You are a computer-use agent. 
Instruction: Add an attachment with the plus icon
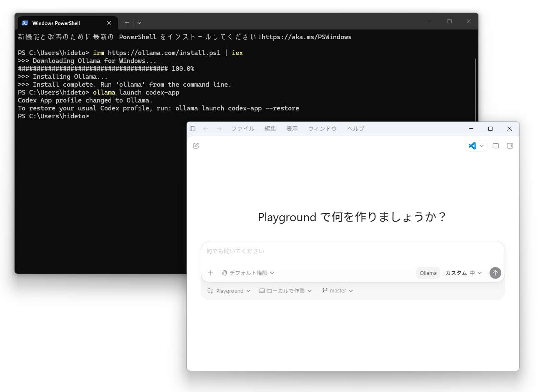(x=210, y=273)
